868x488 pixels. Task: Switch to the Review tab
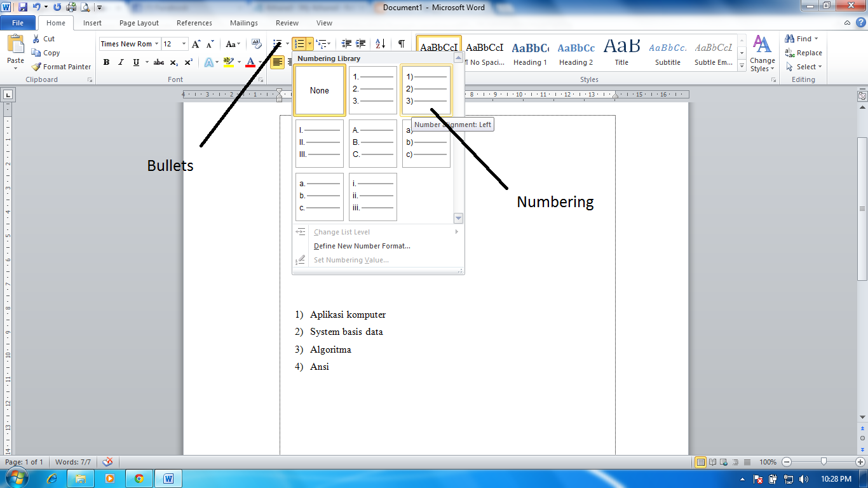(287, 23)
